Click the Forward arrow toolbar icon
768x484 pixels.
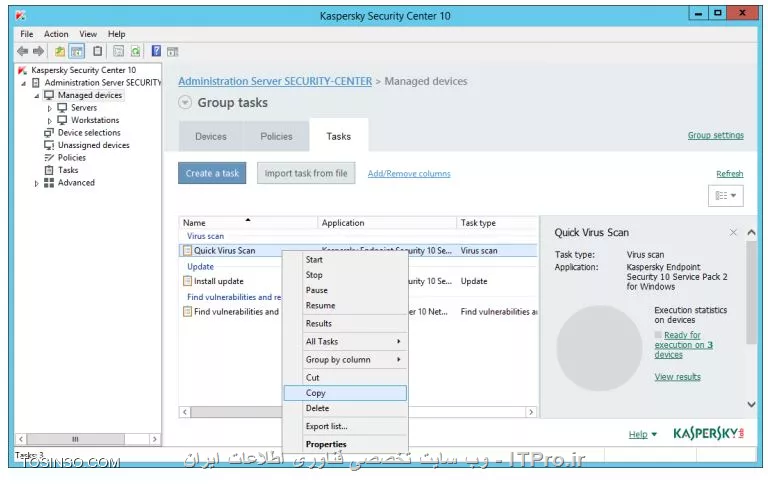pyautogui.click(x=38, y=51)
